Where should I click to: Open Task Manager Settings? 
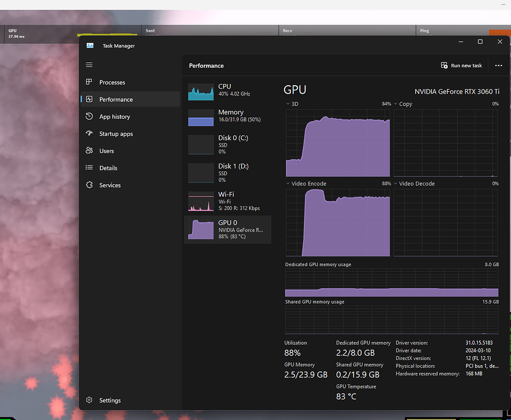[x=104, y=400]
